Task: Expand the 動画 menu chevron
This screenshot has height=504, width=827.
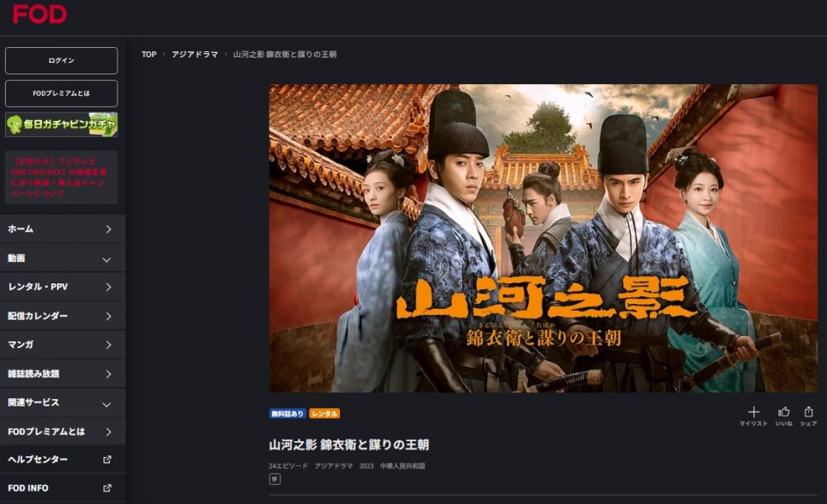Action: click(107, 259)
